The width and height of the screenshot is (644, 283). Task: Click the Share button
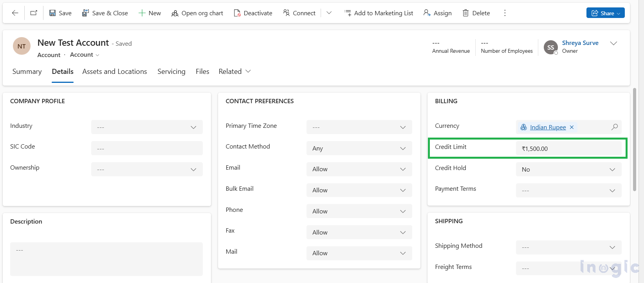click(605, 13)
